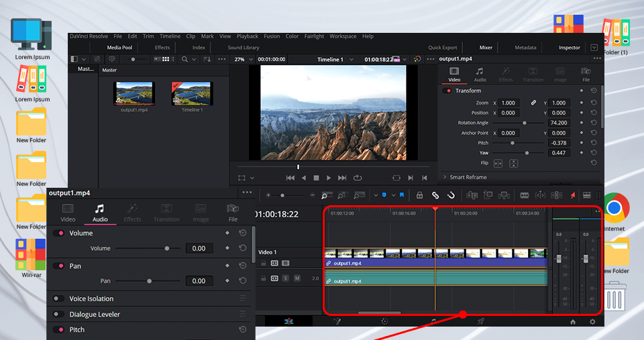644x340 pixels.
Task: Flip the clip horizontally
Action: (x=498, y=164)
